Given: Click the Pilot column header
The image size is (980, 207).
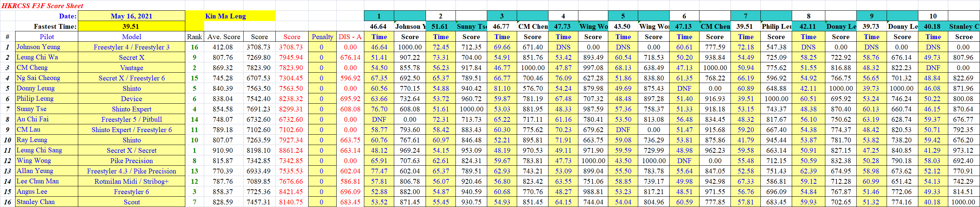Looking at the screenshot, I should click(x=47, y=37).
